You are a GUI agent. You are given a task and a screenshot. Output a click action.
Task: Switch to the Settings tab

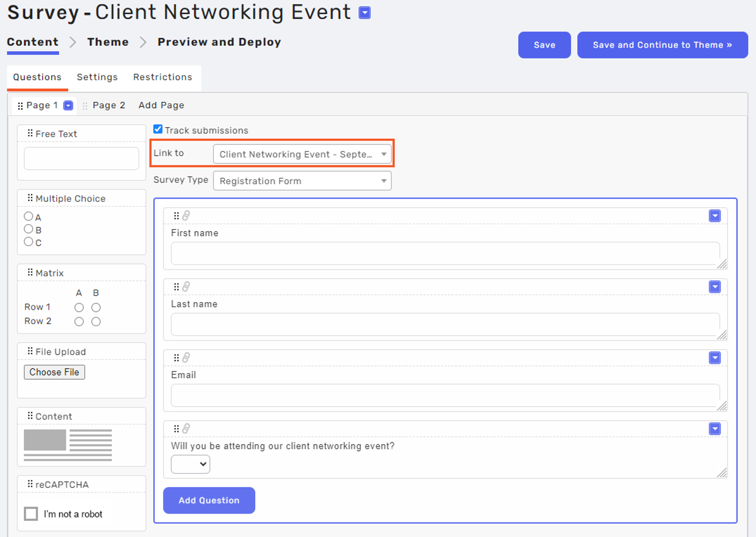coord(97,77)
